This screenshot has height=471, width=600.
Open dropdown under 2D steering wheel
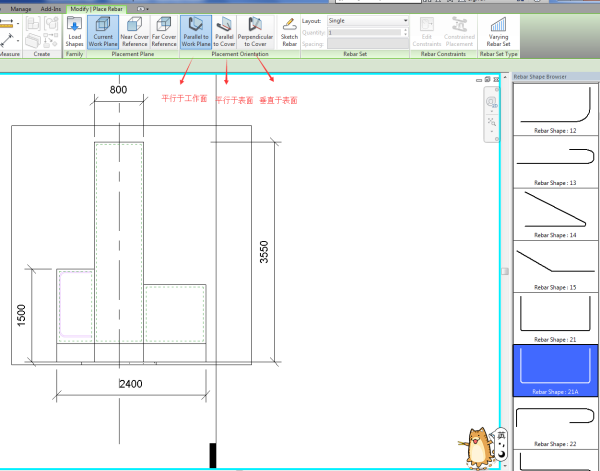[x=492, y=111]
